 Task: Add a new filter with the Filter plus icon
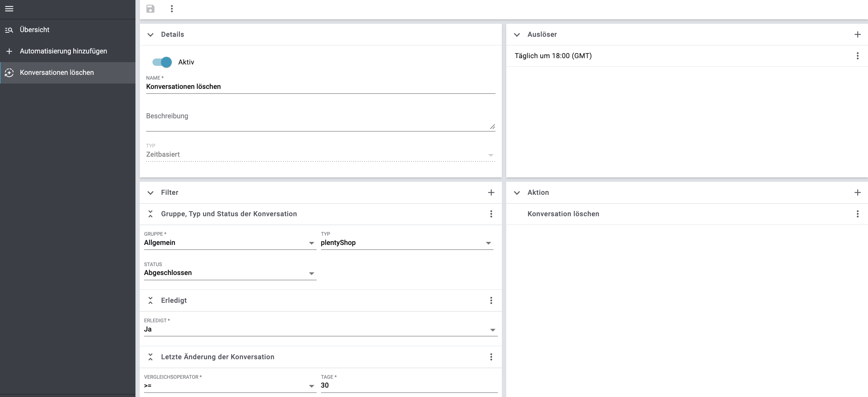click(x=491, y=192)
